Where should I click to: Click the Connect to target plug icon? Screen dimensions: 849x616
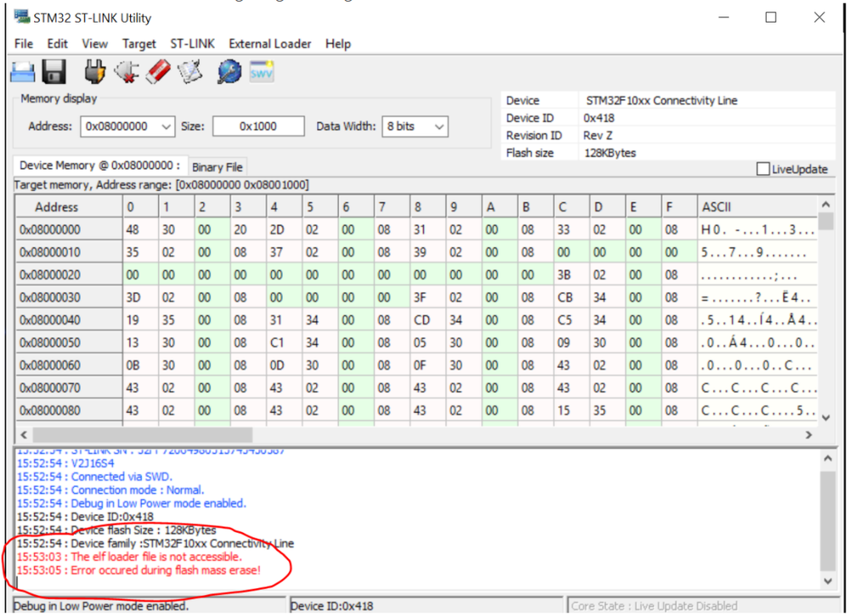(94, 71)
